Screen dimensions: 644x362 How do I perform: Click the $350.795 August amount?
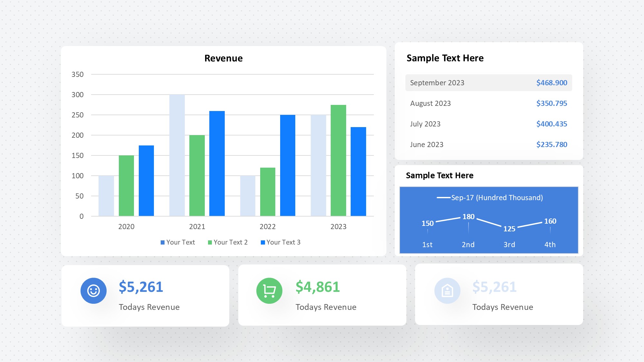(x=551, y=103)
